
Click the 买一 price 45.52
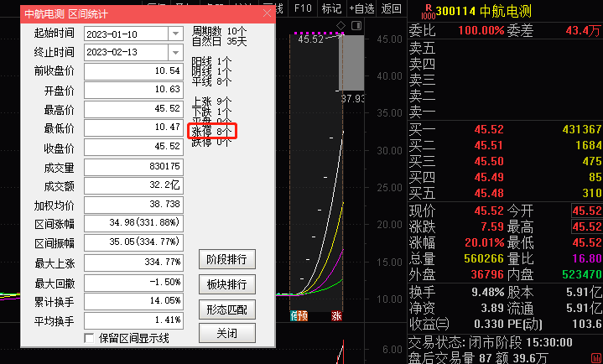(x=489, y=129)
